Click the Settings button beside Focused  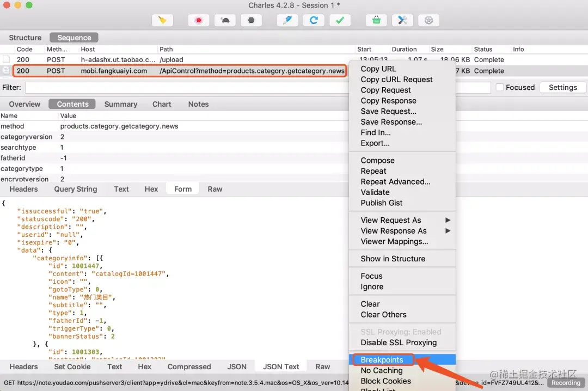pos(562,87)
